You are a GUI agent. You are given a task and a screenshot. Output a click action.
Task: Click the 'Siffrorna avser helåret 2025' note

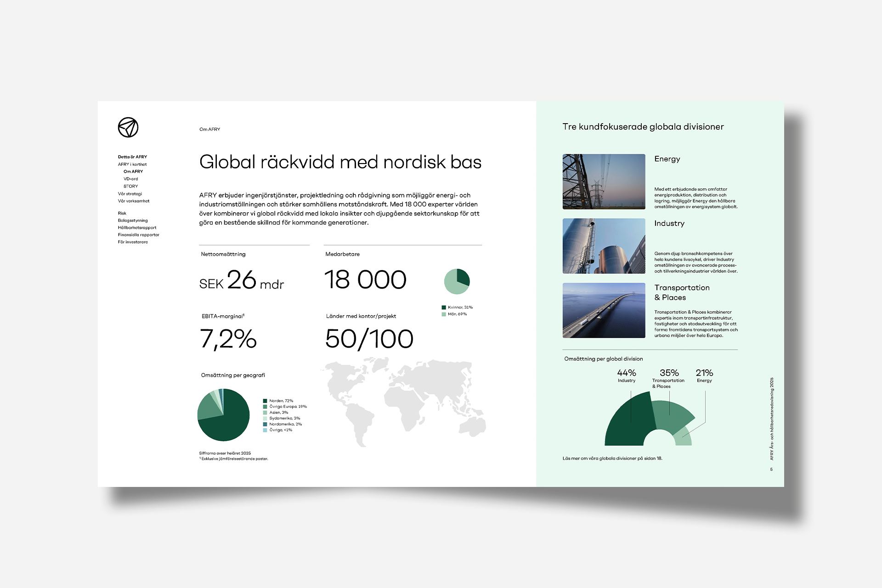pos(225,453)
